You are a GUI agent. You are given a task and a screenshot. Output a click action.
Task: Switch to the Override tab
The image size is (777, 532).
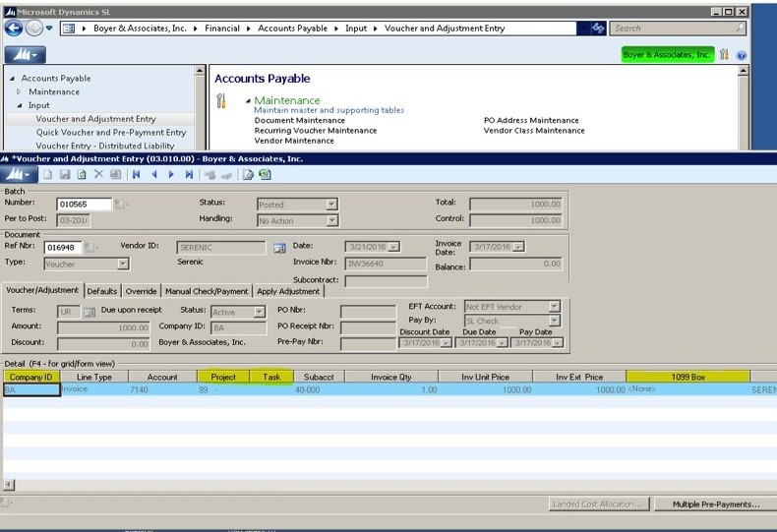tap(141, 291)
